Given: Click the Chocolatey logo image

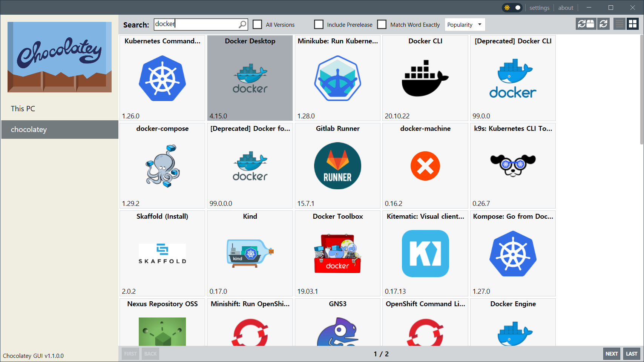Looking at the screenshot, I should (60, 57).
